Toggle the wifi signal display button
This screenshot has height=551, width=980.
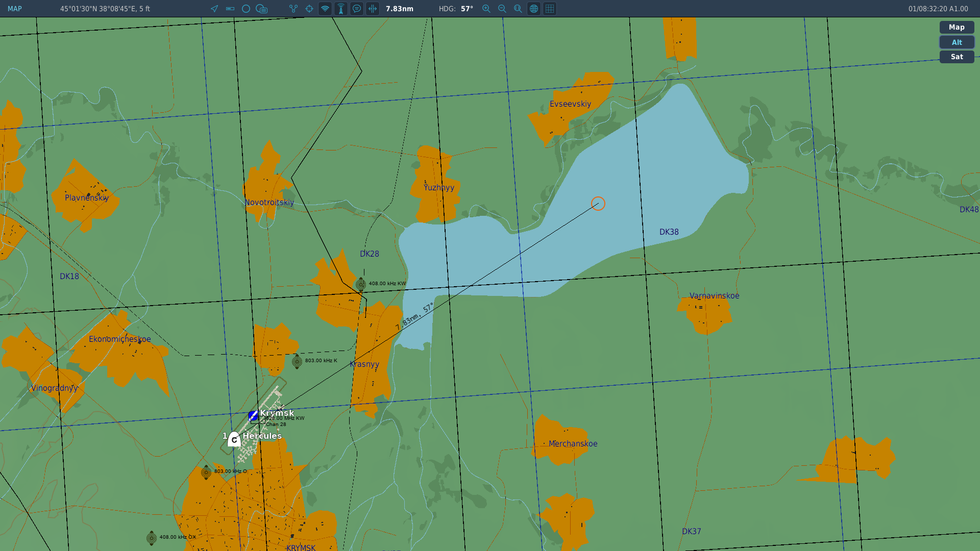(x=325, y=9)
